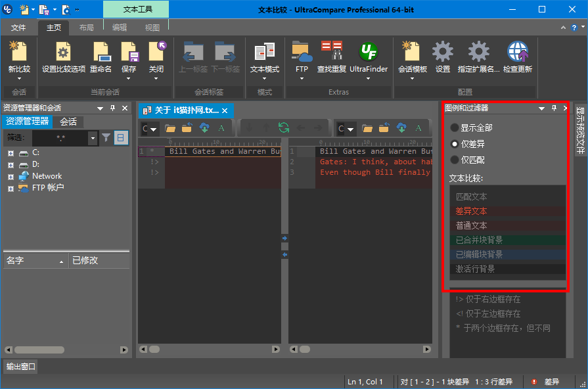Screen dimensions: 588x389
Task: Click right pane cloud download icon
Action: point(401,128)
